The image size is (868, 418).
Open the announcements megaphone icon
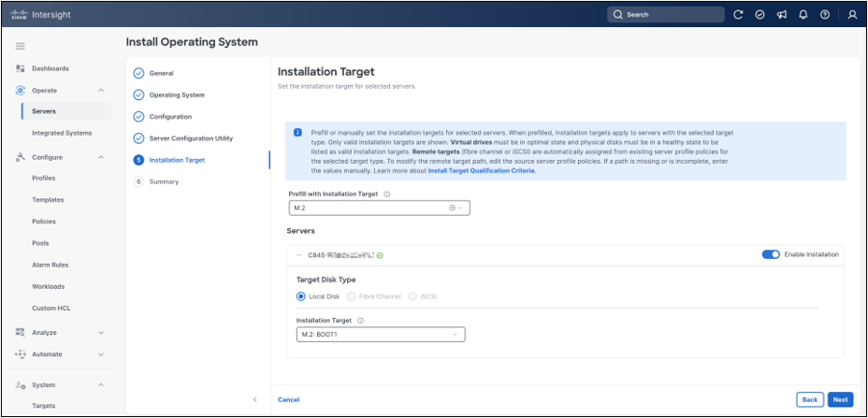tap(782, 15)
